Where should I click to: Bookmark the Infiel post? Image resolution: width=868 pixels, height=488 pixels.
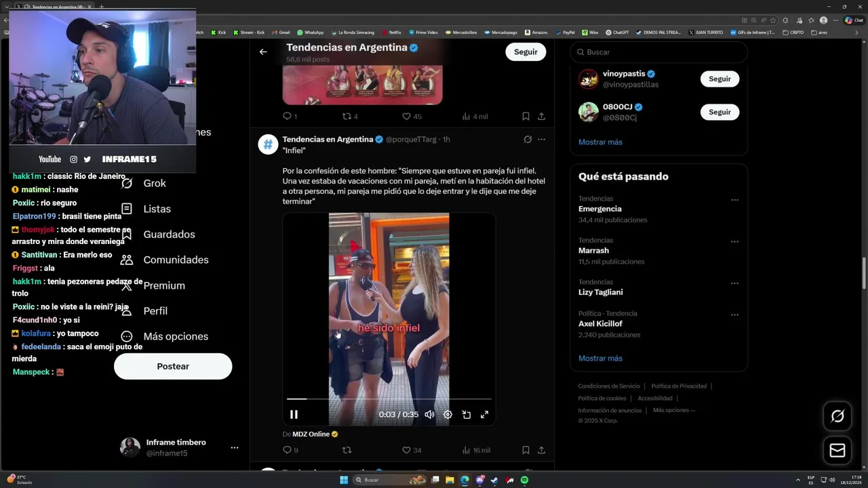click(526, 450)
